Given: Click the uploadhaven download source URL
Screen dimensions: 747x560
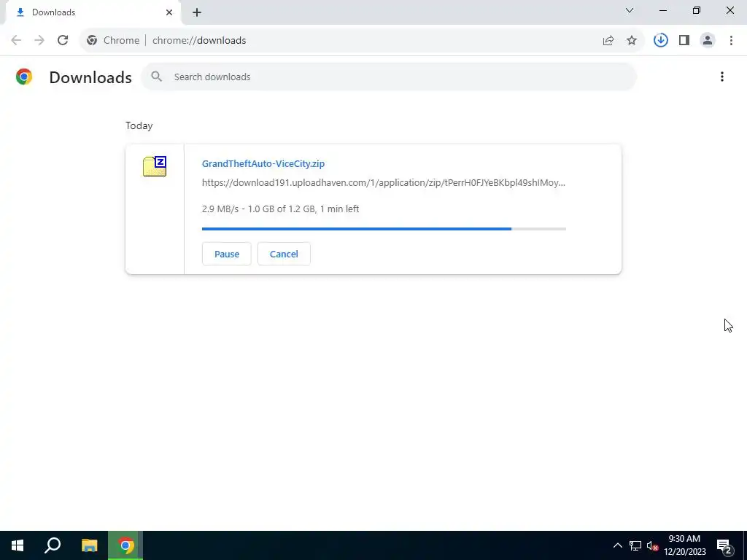Looking at the screenshot, I should 384,183.
